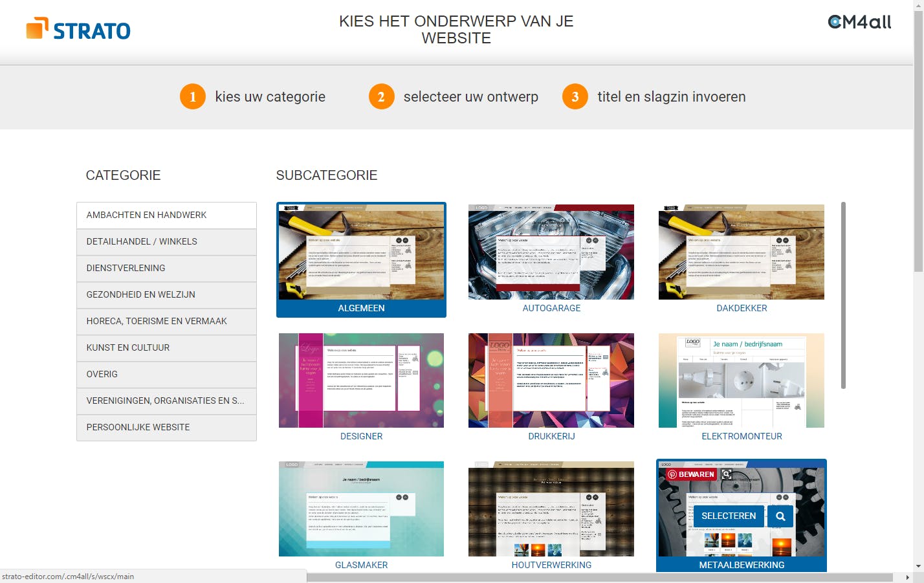Open the Autogarage template thumbnail

551,252
